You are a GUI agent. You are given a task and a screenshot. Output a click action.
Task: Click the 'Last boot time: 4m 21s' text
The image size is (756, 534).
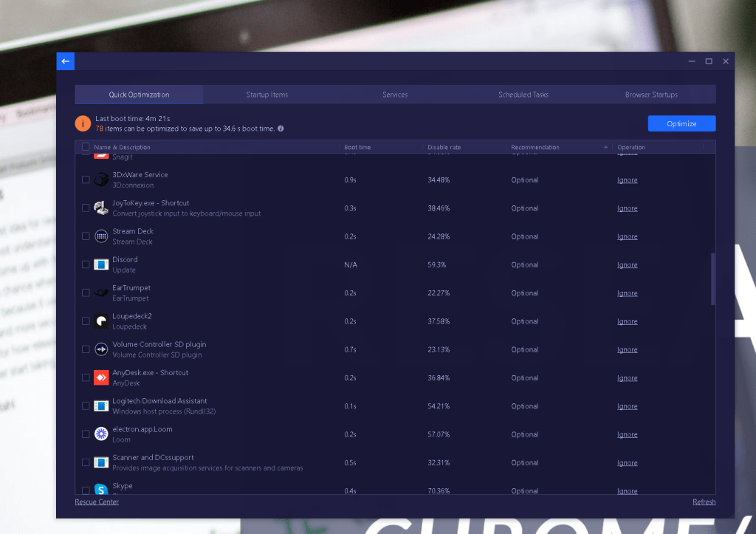[133, 118]
